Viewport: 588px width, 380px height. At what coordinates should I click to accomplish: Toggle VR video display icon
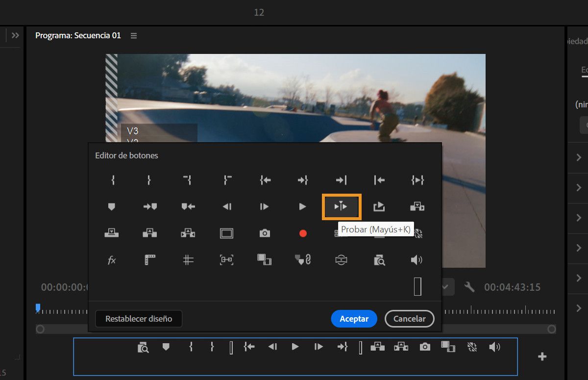341,260
